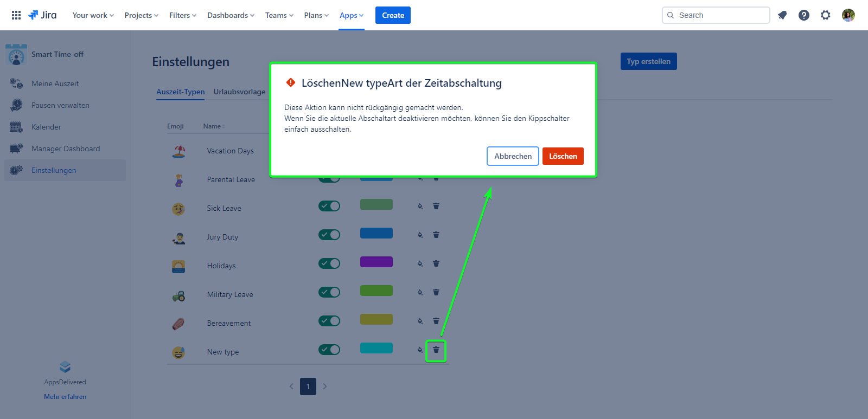
Task: Toggle off the Sick Leave switch
Action: click(x=329, y=206)
